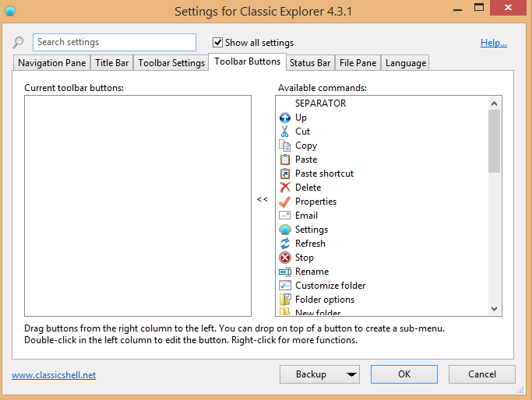Minimize the Settings window
This screenshot has width=532, height=400.
coord(457,9)
